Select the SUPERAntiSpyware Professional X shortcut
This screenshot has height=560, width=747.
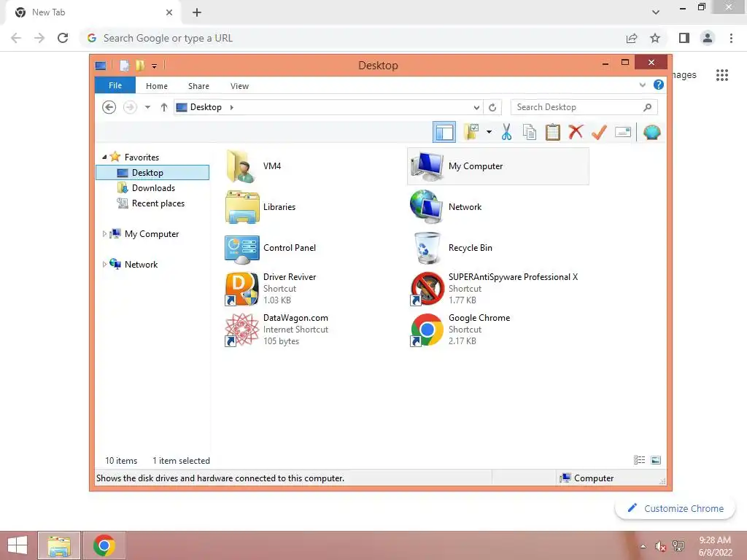pyautogui.click(x=494, y=289)
